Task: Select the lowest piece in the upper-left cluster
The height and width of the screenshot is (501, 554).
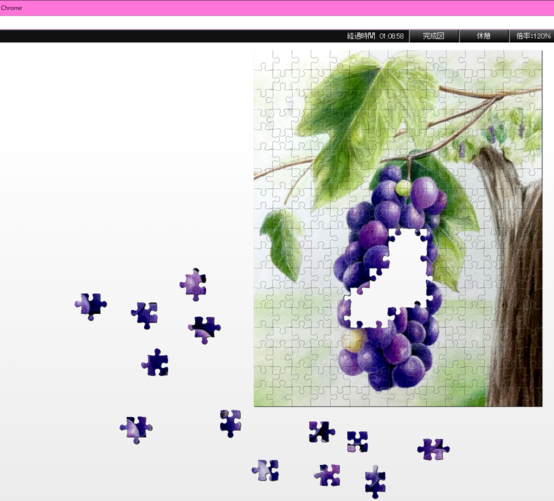Action: pos(155,363)
